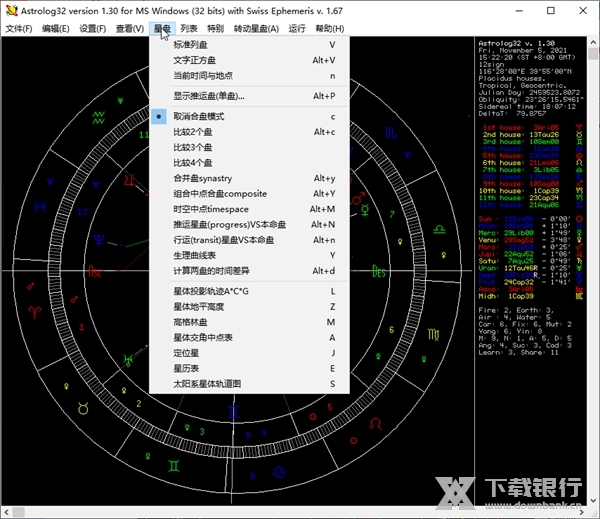Viewport: 600px width, 519px height.
Task: Select 组合中点合盘composite entry
Action: 250,194
